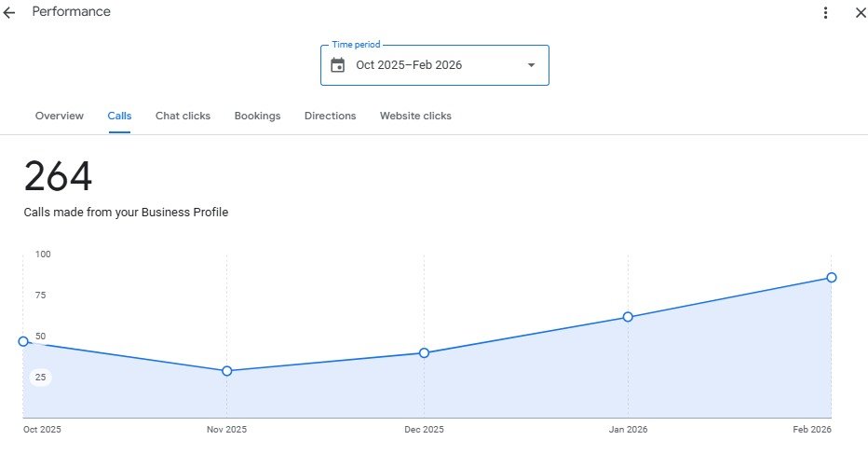Select the Calls tab
This screenshot has height=454, width=868.
tap(119, 117)
